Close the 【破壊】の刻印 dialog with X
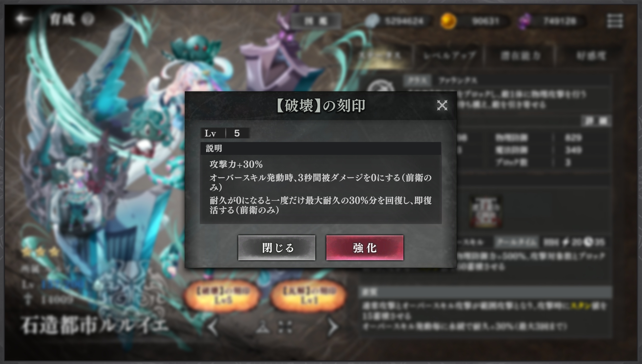This screenshot has height=364, width=642. (442, 105)
